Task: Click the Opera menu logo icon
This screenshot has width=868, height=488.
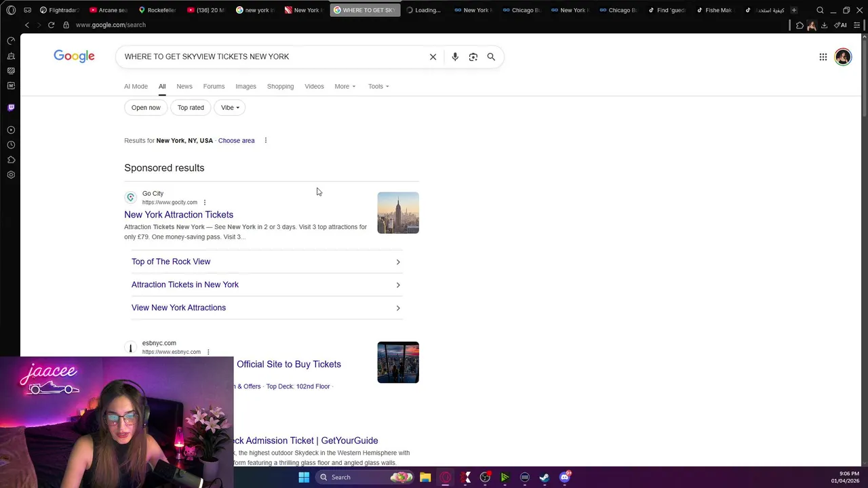Action: 11,10
